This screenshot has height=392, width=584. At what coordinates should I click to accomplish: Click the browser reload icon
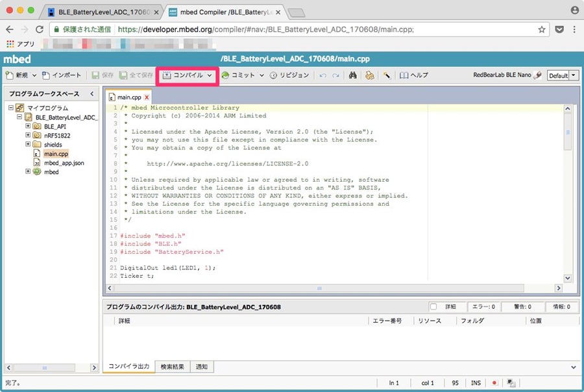40,29
